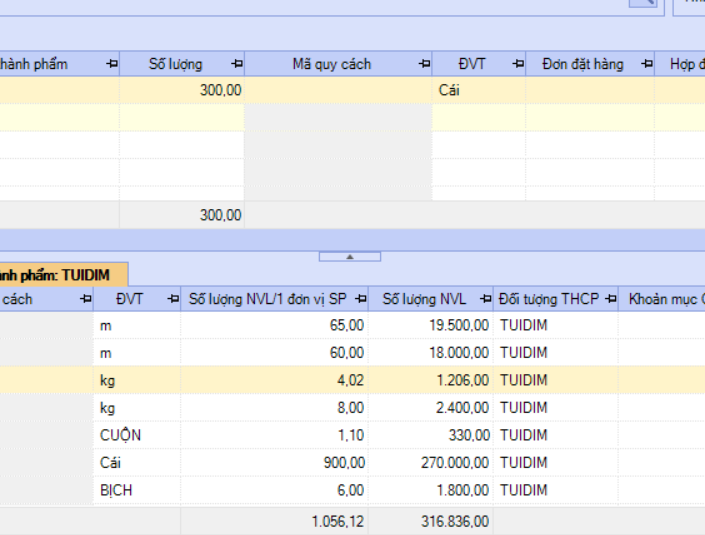The image size is (705, 535).
Task: Select the Cái unit cell in top grid
Action: point(478,90)
